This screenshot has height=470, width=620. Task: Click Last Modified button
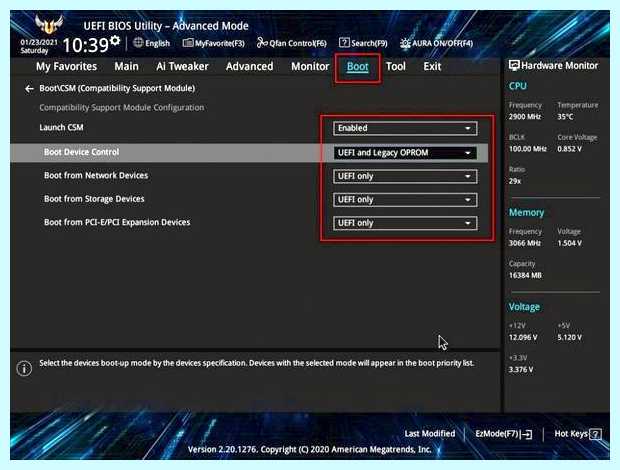click(430, 434)
